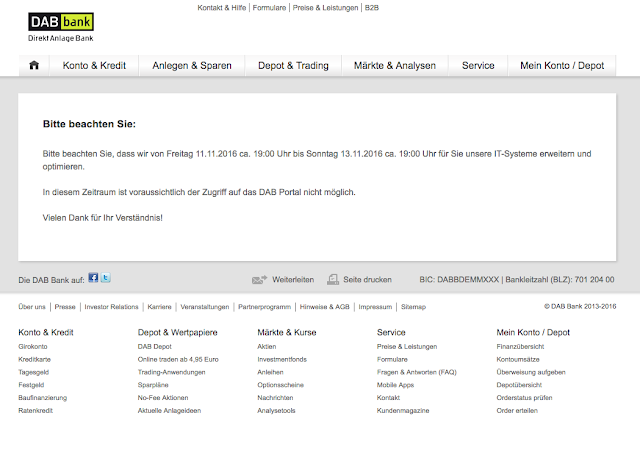
Task: Click the Mein Konto / Depot footer heading
Action: click(x=533, y=333)
